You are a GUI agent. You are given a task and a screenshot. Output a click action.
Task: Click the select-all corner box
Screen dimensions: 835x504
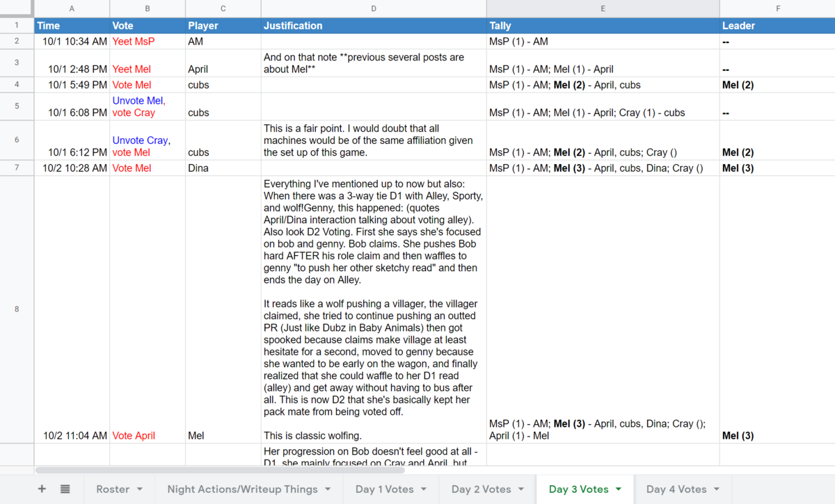coord(17,8)
